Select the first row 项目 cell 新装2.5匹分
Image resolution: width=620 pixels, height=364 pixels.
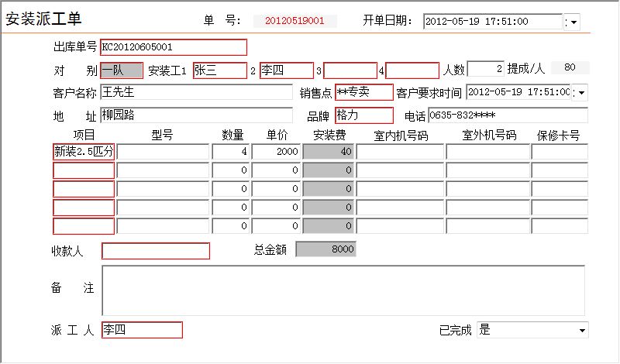[84, 151]
